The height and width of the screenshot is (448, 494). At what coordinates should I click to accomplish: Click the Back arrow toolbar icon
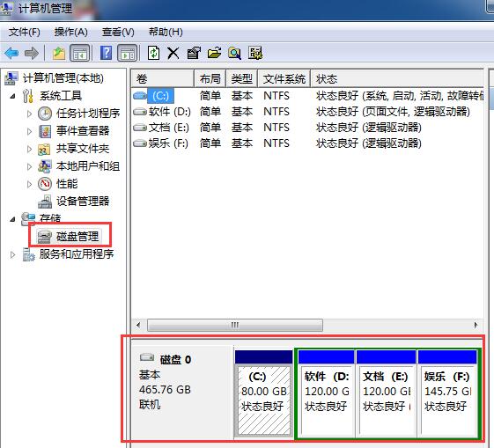(x=11, y=53)
